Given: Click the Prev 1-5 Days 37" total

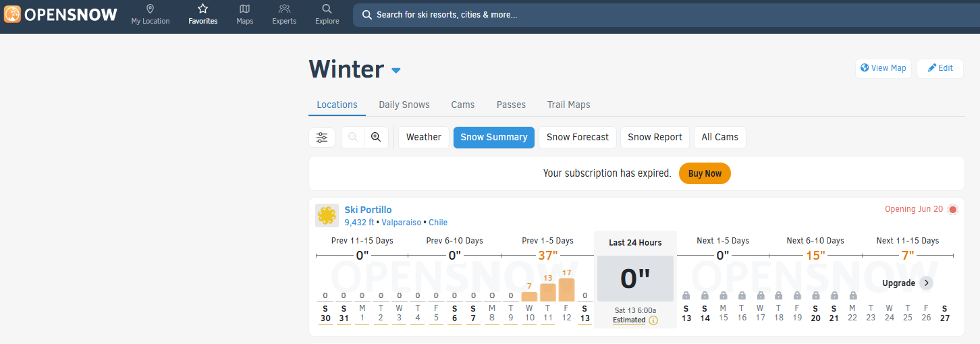Looking at the screenshot, I should pyautogui.click(x=548, y=256).
